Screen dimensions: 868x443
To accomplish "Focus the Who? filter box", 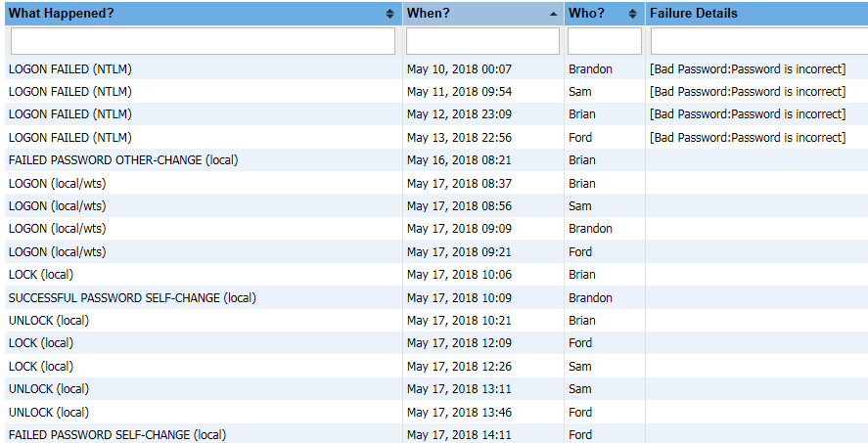I will pos(605,41).
